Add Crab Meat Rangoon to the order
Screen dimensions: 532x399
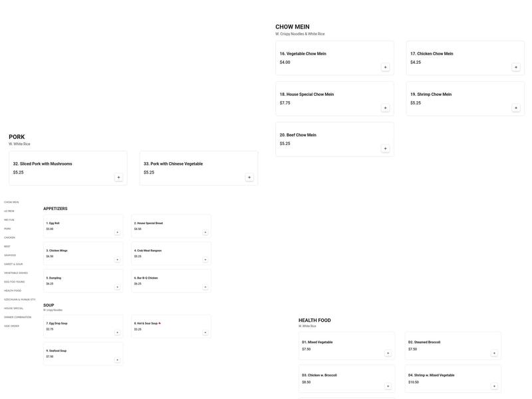pyautogui.click(x=205, y=260)
